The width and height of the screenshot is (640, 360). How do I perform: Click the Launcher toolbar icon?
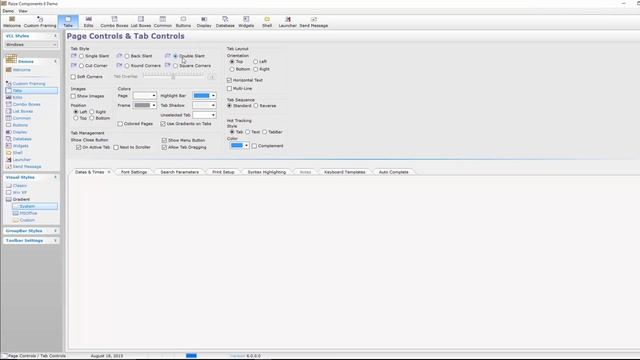click(288, 22)
